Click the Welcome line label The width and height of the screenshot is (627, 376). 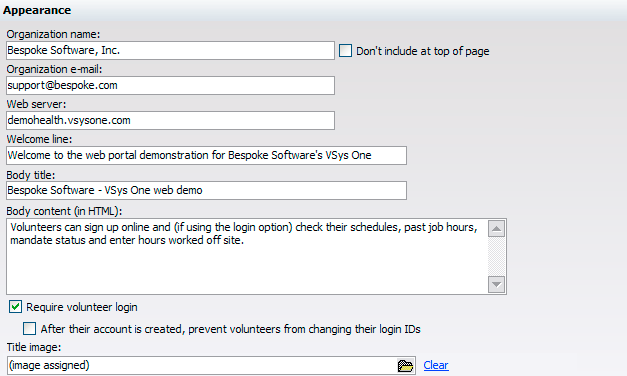point(39,139)
